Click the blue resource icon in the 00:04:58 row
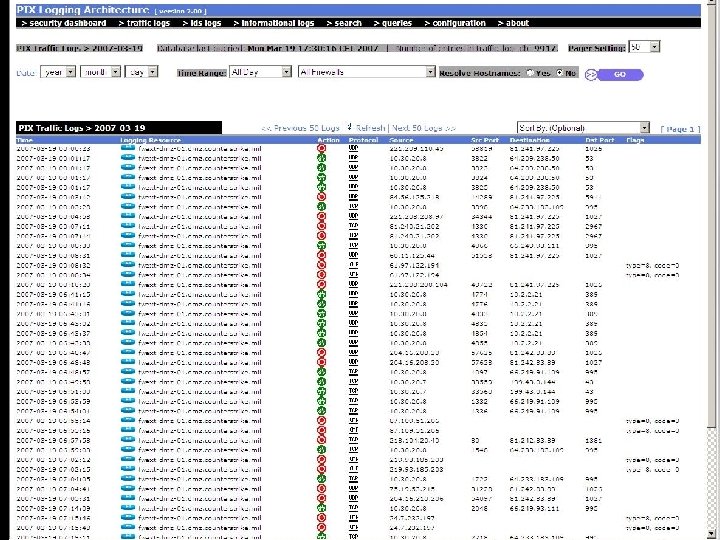 (x=128, y=216)
